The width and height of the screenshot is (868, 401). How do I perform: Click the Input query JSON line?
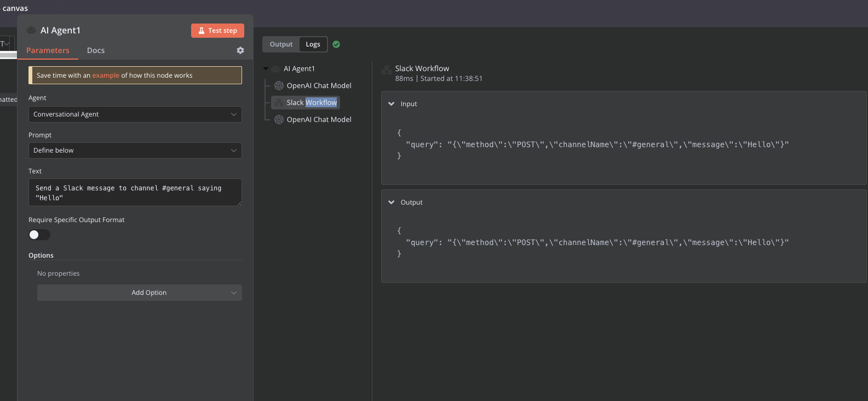pos(597,144)
